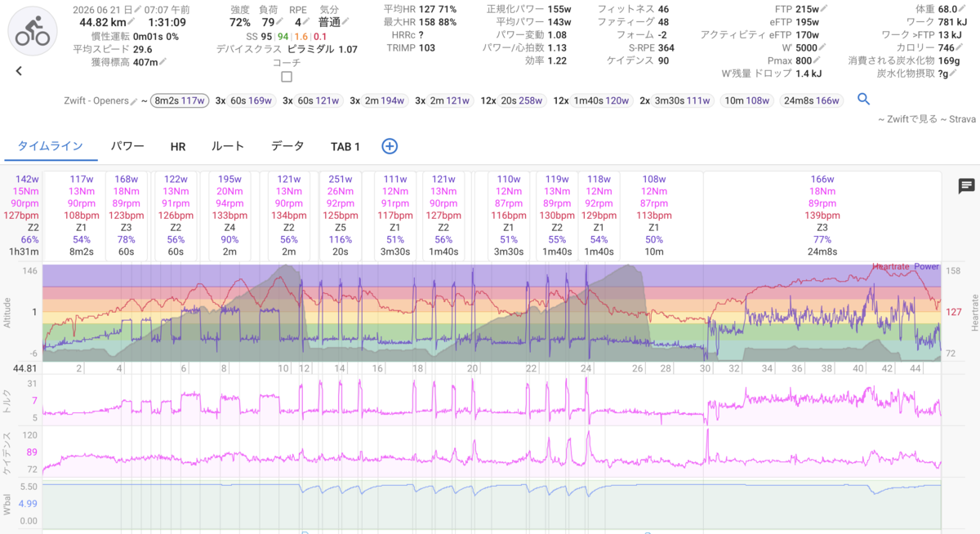This screenshot has height=534, width=980.
Task: Open the Zwiftで見る link
Action: point(911,119)
